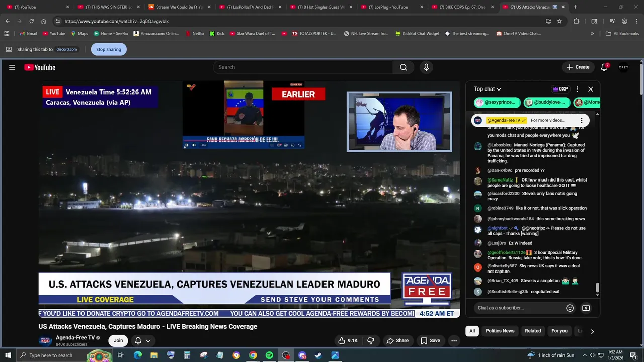Image resolution: width=644 pixels, height=362 pixels.
Task: Open the YouTube hamburger guide menu
Action: coord(12,67)
